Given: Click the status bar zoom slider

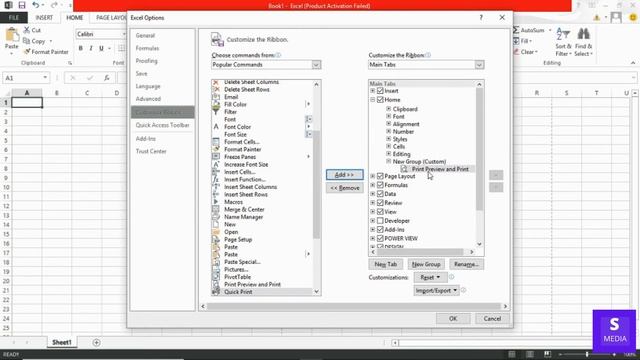Looking at the screenshot, I should pos(587,354).
